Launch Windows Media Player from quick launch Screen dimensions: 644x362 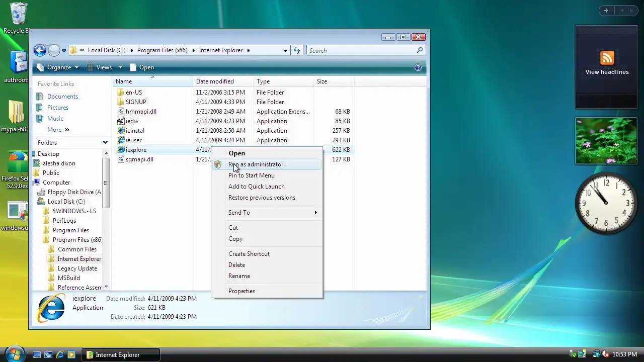71,355
